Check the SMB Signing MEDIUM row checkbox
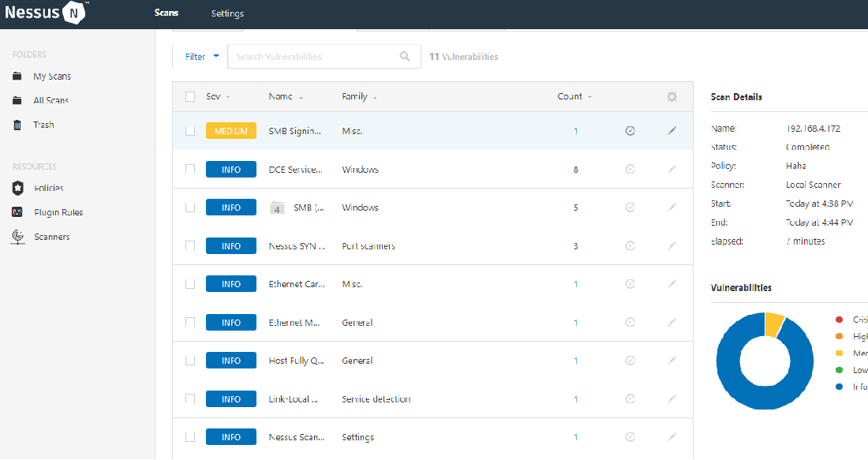 (190, 131)
